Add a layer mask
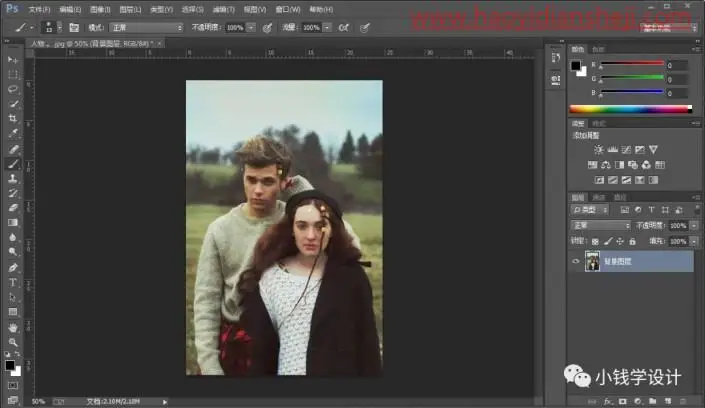Image resolution: width=705 pixels, height=408 pixels. click(x=623, y=401)
